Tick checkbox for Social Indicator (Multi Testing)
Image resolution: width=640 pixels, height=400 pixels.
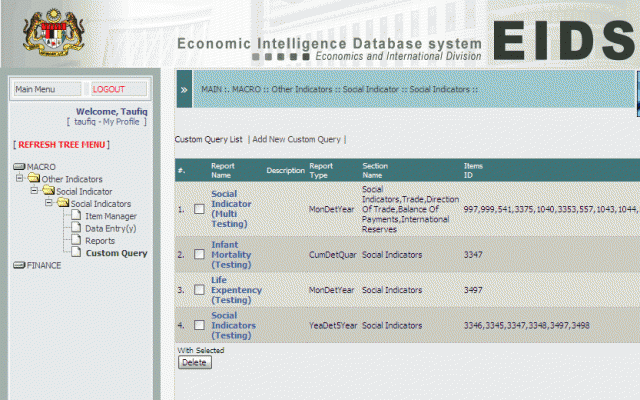[x=199, y=209]
